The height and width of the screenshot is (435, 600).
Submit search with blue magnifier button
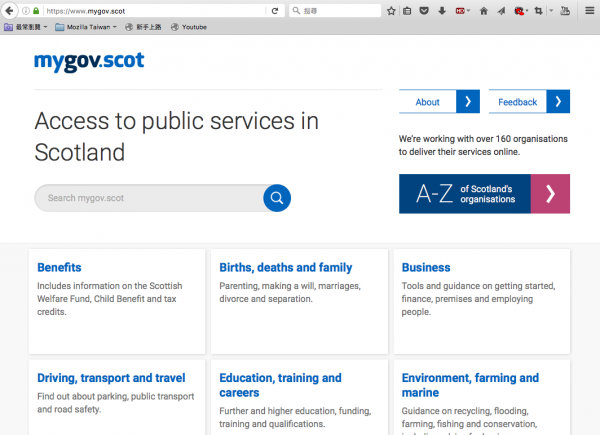pyautogui.click(x=277, y=198)
